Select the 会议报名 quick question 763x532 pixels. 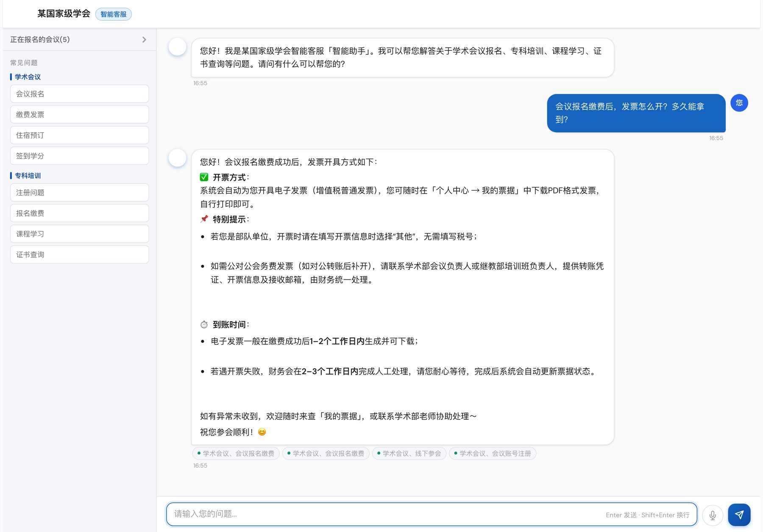[x=79, y=94]
